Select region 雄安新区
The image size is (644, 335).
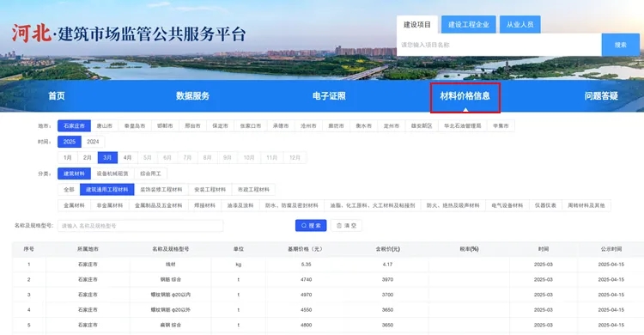click(422, 125)
